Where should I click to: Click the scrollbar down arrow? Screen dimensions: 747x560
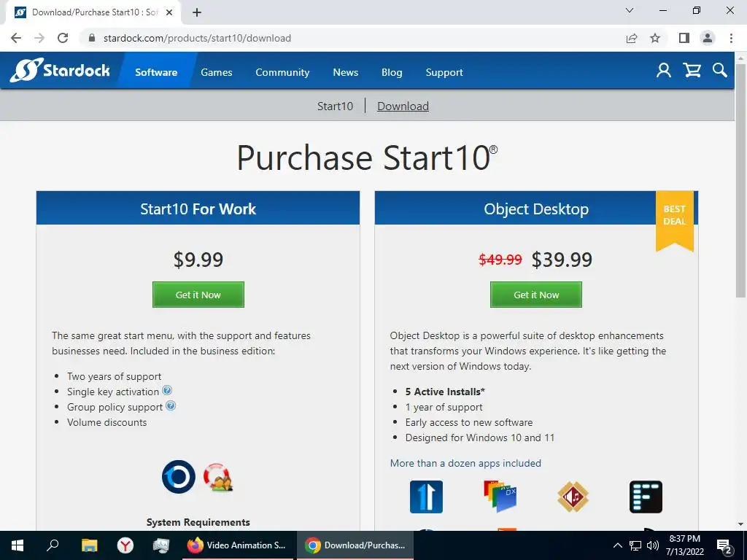coord(740,524)
